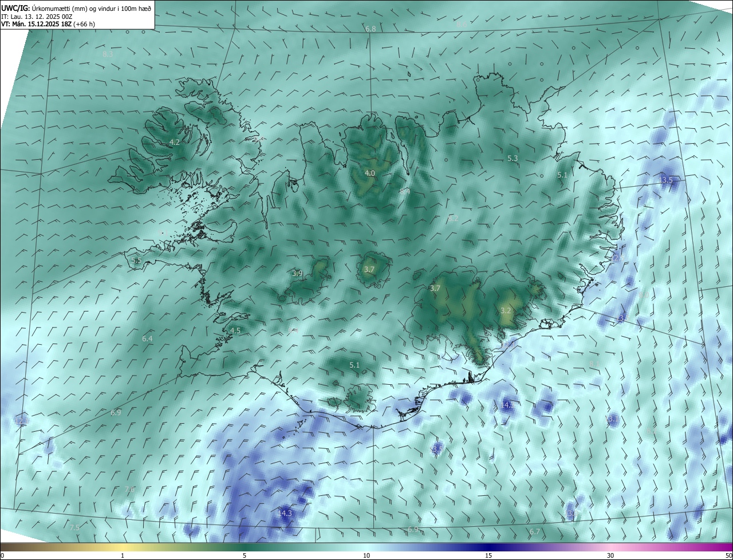Image resolution: width=733 pixels, height=560 pixels.
Task: Select the 14.3 value in the blue area
Action: pyautogui.click(x=285, y=513)
